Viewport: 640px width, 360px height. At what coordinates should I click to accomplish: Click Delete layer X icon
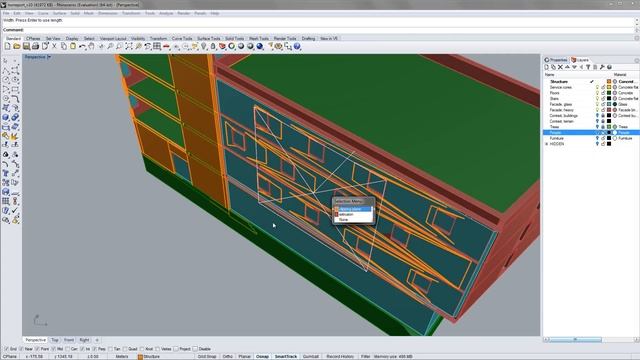click(x=560, y=67)
